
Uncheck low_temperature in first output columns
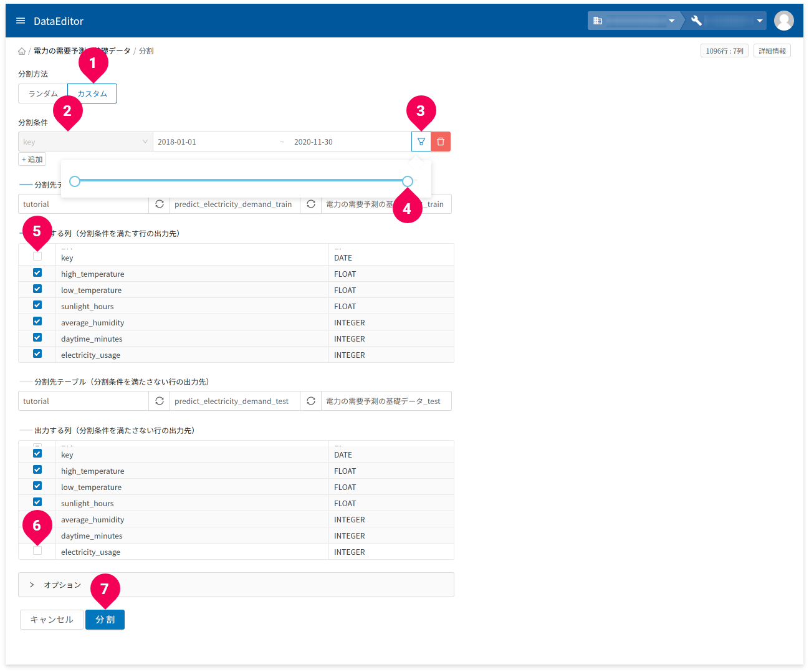[x=37, y=289]
